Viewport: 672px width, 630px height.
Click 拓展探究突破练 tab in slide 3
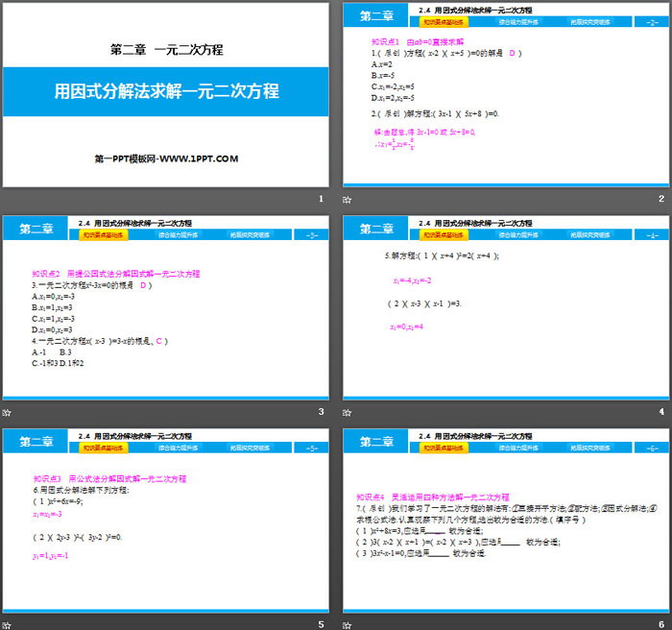[250, 234]
